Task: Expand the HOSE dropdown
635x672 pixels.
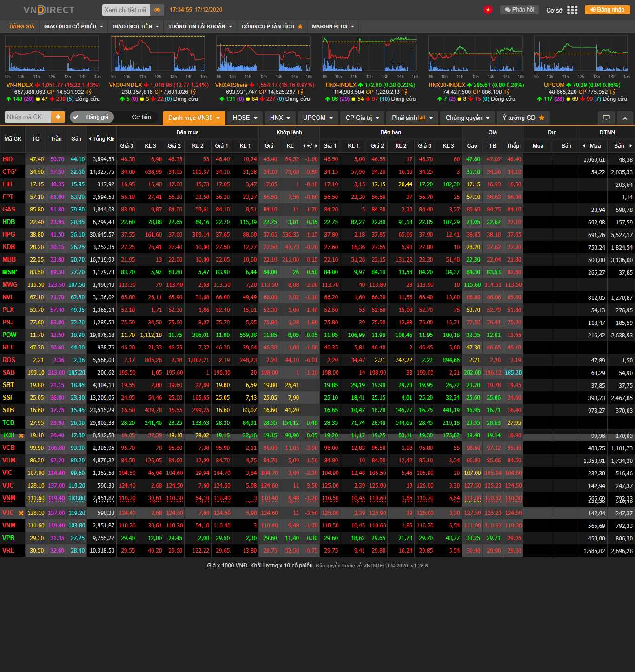Action: click(x=245, y=118)
